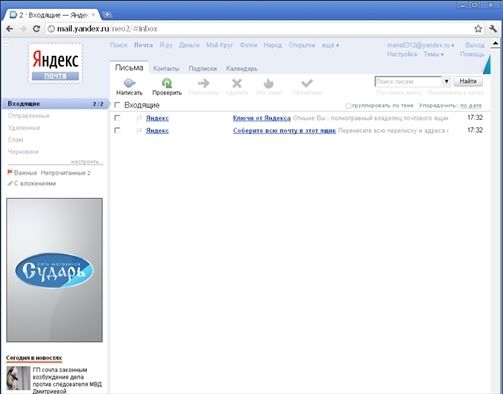Tick the select-all checkbox beside Входящие heading

[x=117, y=105]
